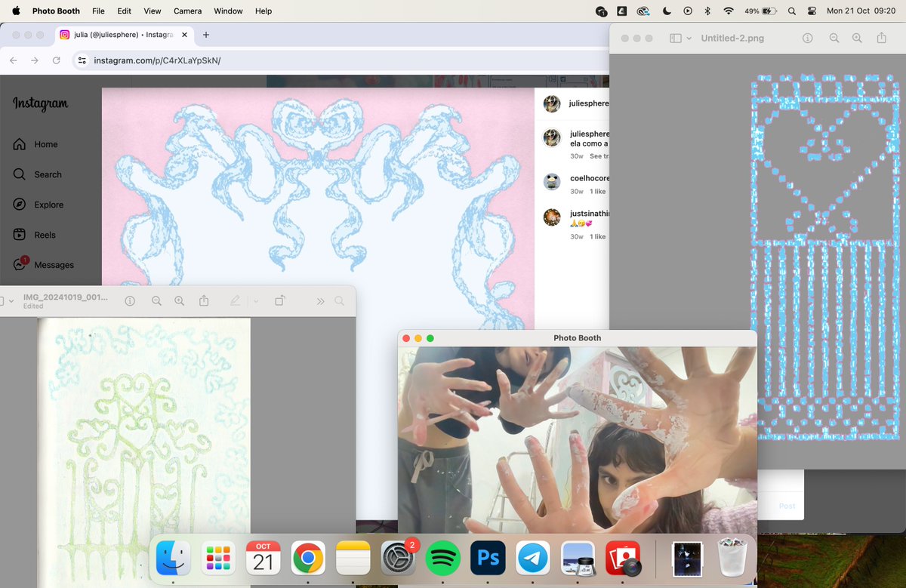View '1 like' on coelhocore comment
This screenshot has width=906, height=588.
(597, 192)
